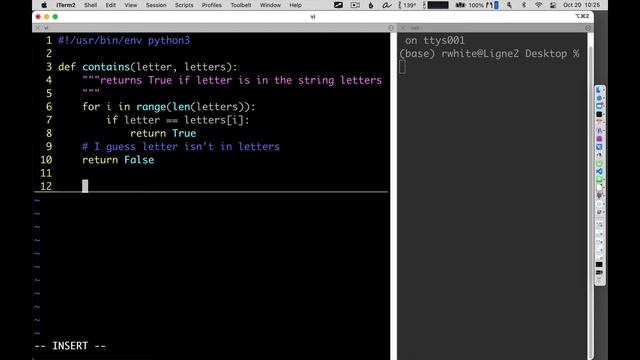Click 'return False' on line 10
Viewport: 640px width, 360px height.
118,160
